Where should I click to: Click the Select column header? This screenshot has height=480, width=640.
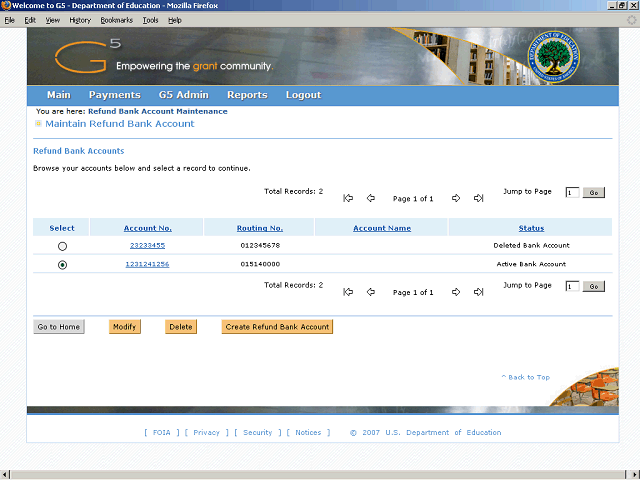pos(62,228)
